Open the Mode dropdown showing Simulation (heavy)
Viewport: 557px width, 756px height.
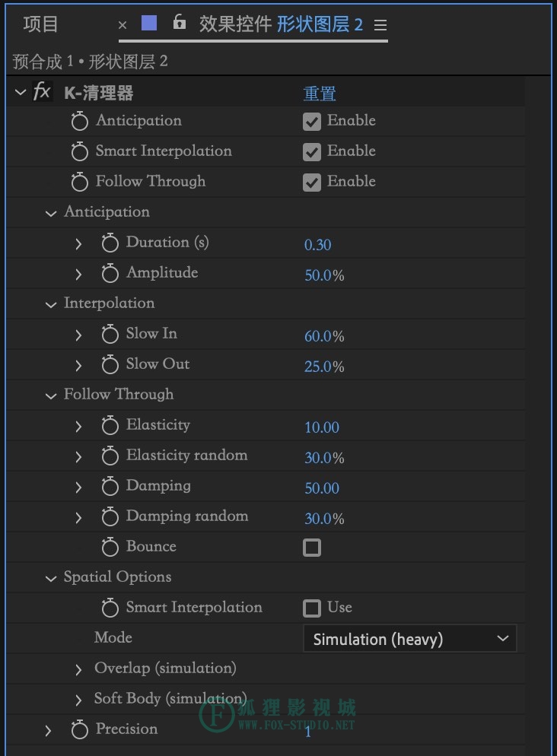pyautogui.click(x=410, y=639)
